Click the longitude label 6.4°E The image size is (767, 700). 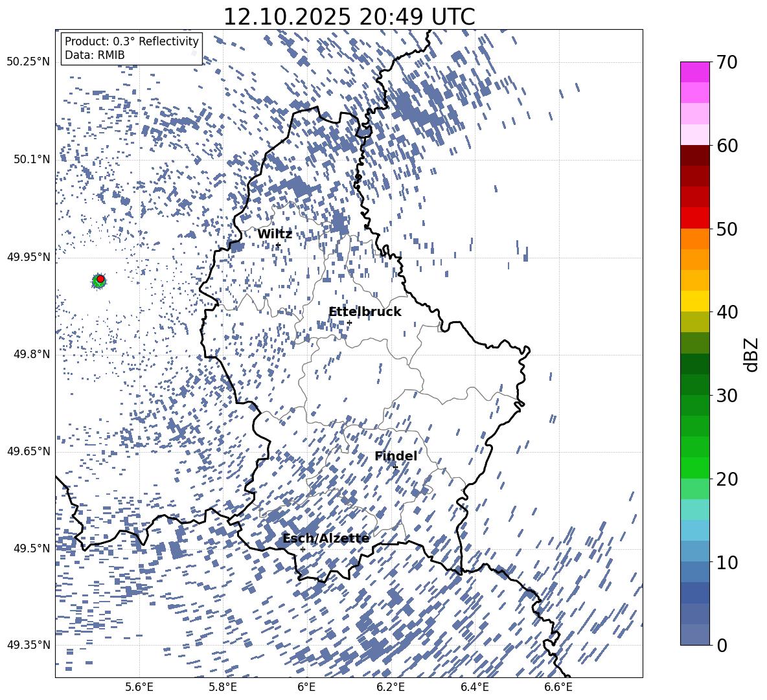474,687
